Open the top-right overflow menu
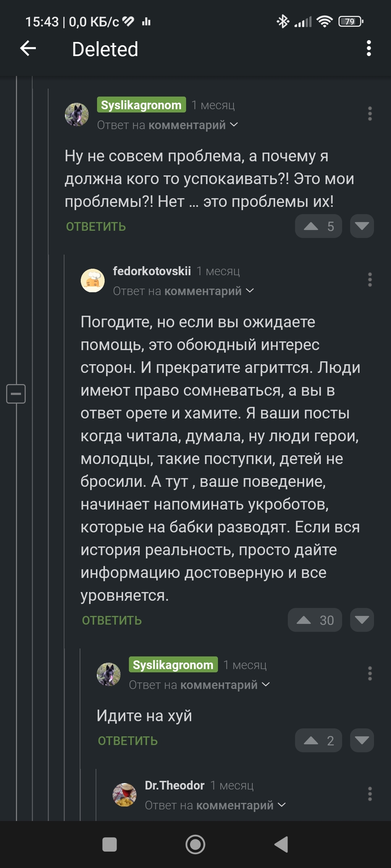Image resolution: width=391 pixels, height=868 pixels. [369, 48]
